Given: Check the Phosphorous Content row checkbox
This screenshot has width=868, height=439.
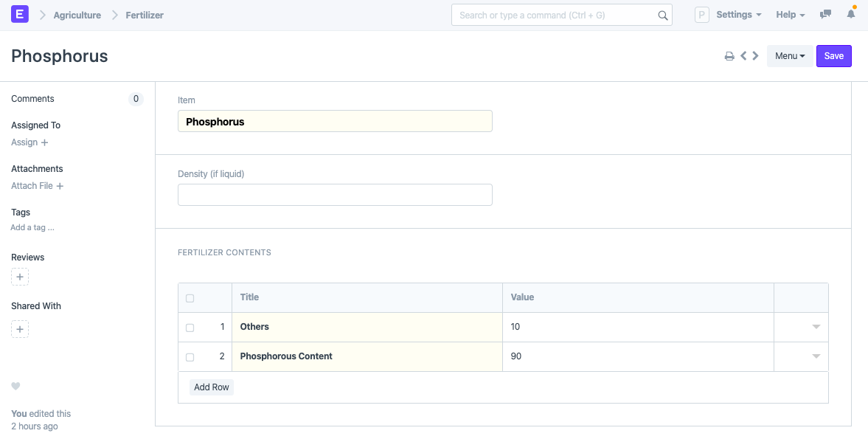Looking at the screenshot, I should coord(190,357).
